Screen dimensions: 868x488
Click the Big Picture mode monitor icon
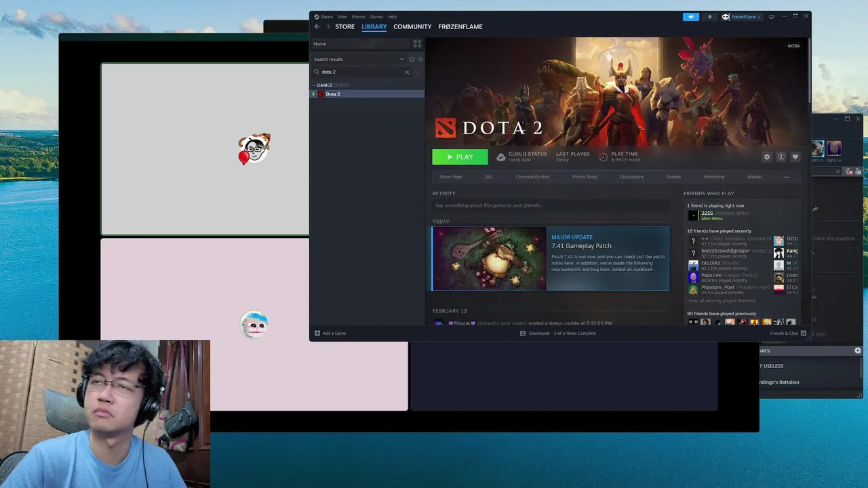771,17
